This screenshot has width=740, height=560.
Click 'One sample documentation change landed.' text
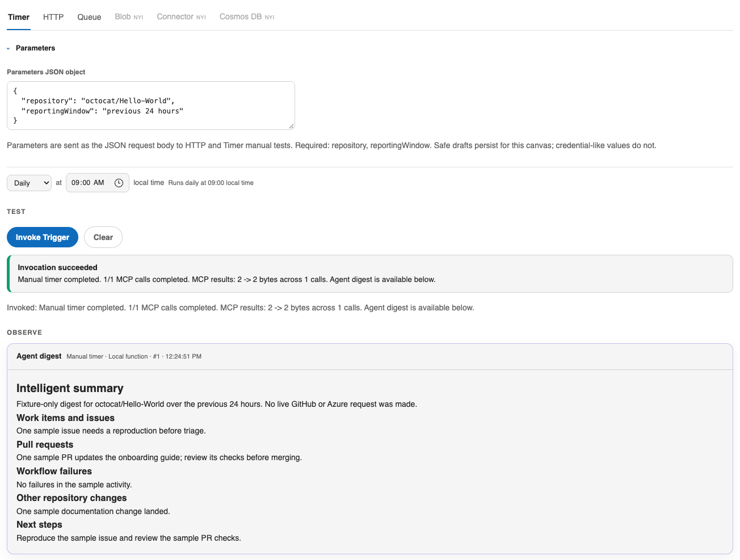tap(93, 511)
